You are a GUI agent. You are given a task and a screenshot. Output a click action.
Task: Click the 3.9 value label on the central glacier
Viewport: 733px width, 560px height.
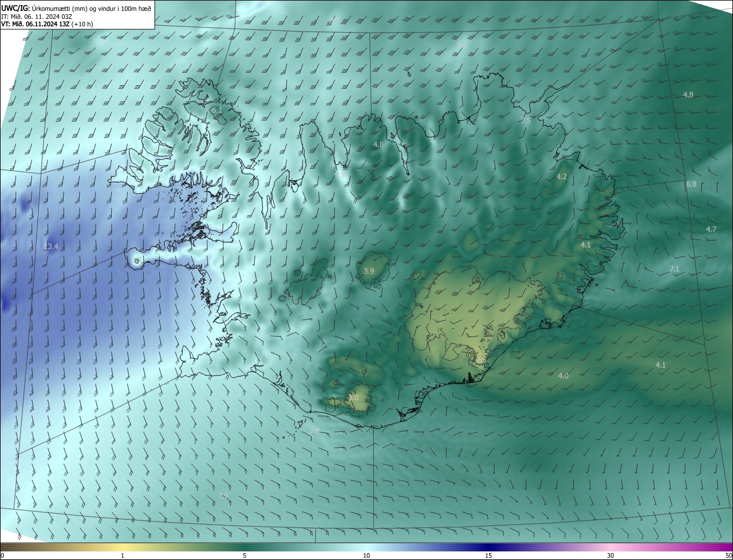pyautogui.click(x=369, y=271)
